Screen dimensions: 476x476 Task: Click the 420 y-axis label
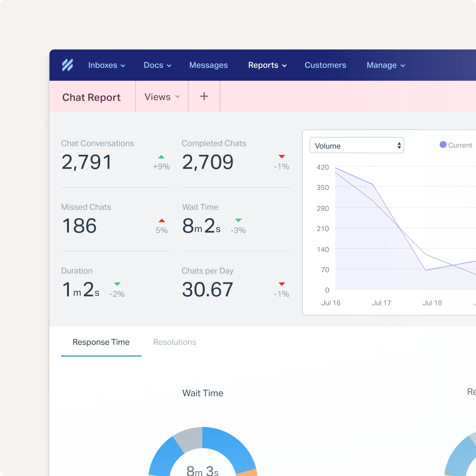pos(323,167)
